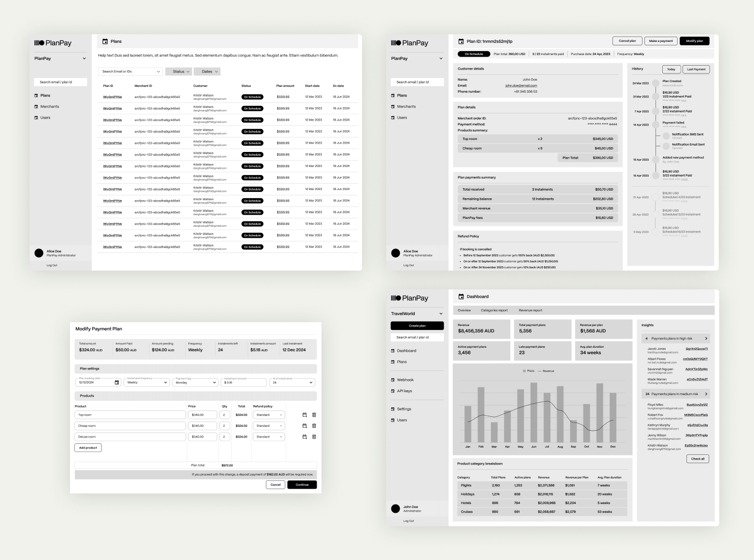Click the Add product button
The width and height of the screenshot is (754, 560).
point(88,448)
